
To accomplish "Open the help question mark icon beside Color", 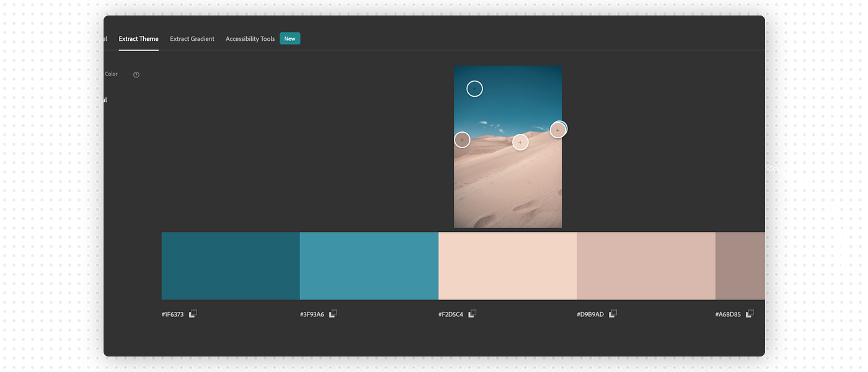I will 136,75.
